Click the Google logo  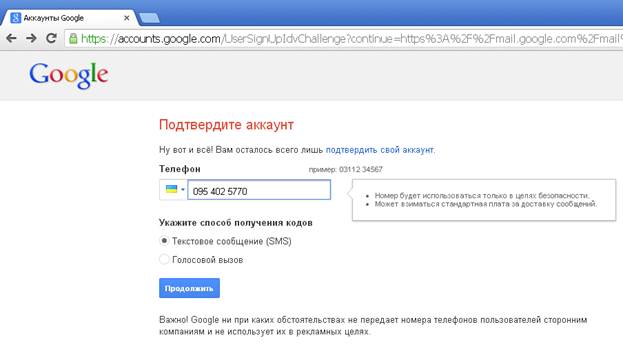pyautogui.click(x=68, y=75)
